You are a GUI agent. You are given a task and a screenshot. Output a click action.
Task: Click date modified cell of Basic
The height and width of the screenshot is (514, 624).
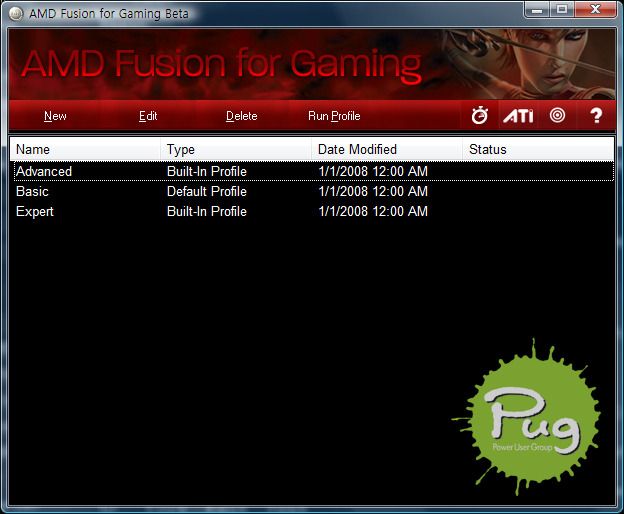[x=373, y=191]
